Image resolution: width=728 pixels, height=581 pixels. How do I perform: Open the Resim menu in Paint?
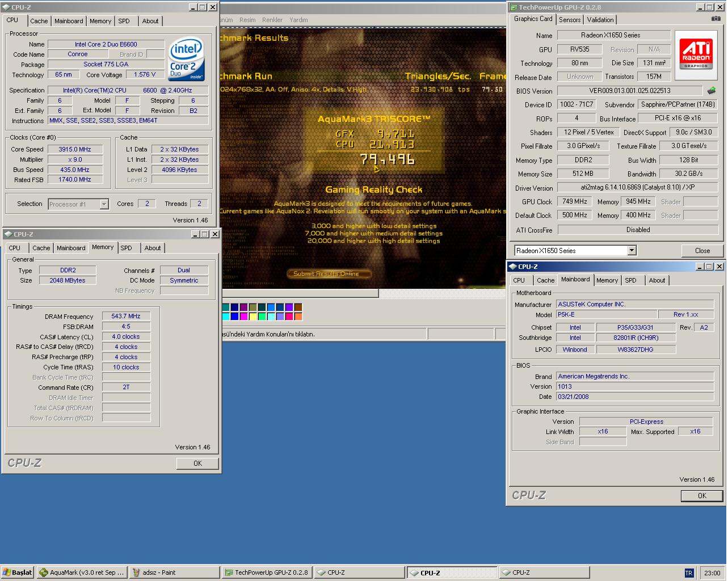(247, 20)
